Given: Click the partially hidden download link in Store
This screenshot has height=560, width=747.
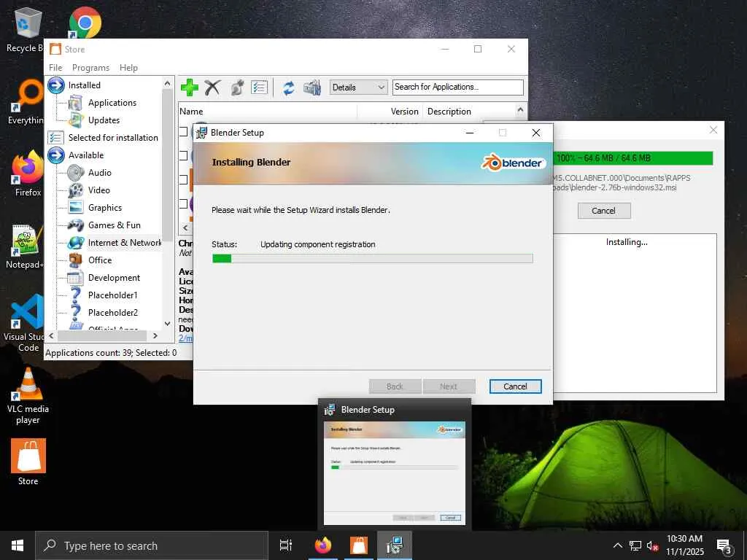Looking at the screenshot, I should (186, 338).
